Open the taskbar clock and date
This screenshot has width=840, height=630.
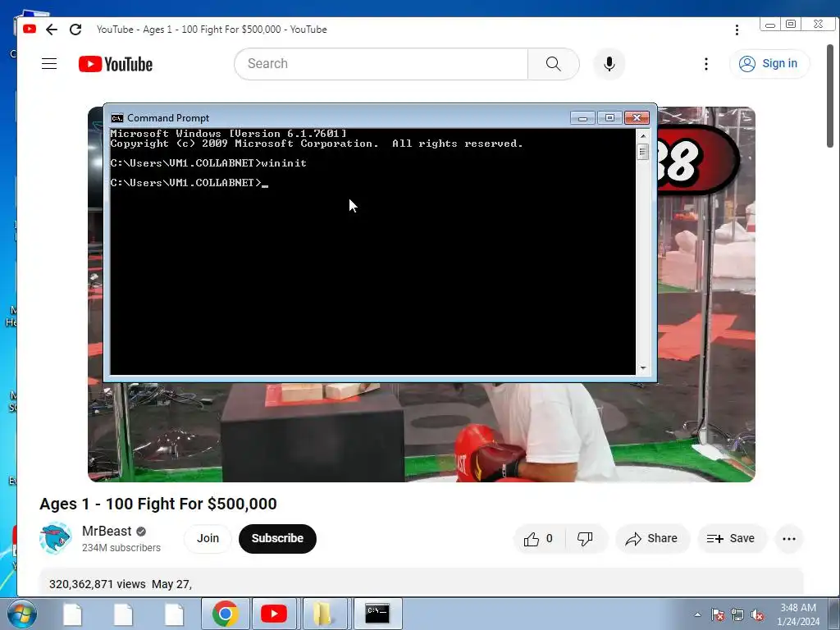point(798,614)
